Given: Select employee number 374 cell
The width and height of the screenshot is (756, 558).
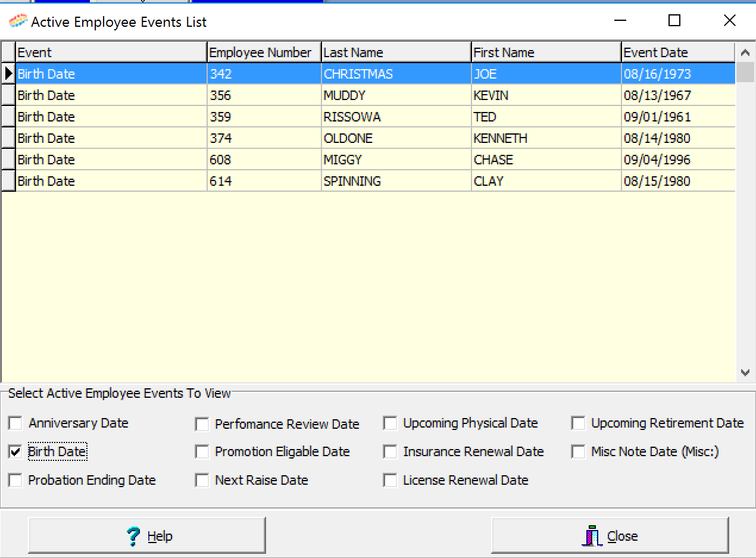Looking at the screenshot, I should [x=264, y=138].
